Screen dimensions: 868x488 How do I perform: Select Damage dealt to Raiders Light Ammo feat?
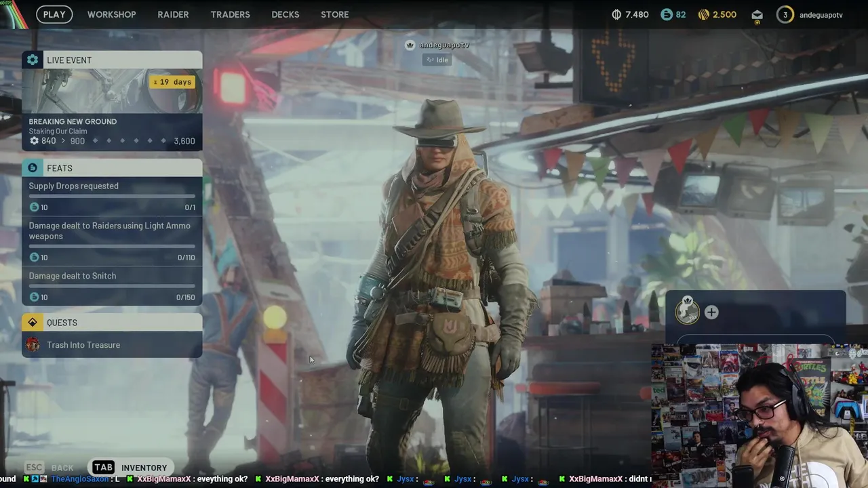click(112, 241)
